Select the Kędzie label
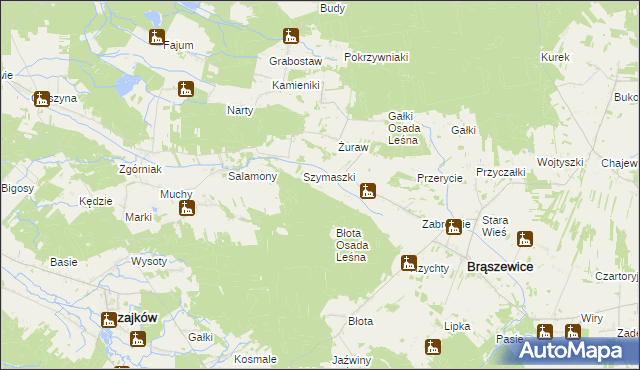Image resolution: width=640 pixels, height=370 pixels. [x=96, y=201]
